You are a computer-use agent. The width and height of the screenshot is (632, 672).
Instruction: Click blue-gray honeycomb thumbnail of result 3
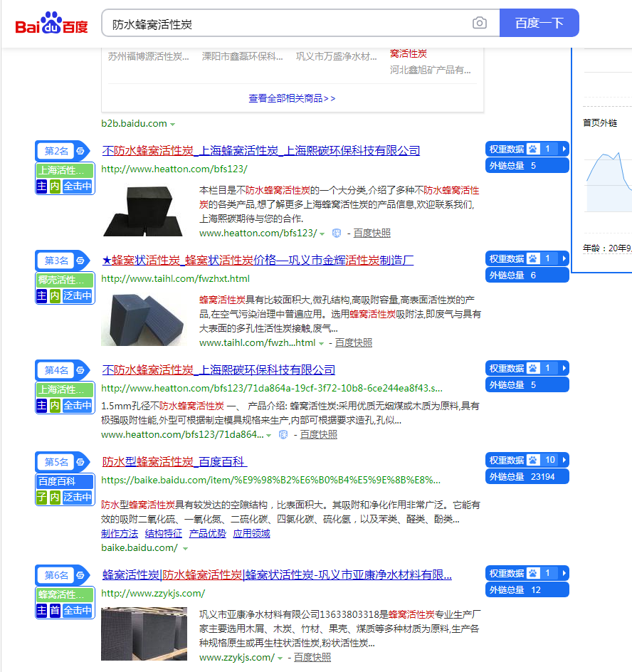tap(144, 320)
